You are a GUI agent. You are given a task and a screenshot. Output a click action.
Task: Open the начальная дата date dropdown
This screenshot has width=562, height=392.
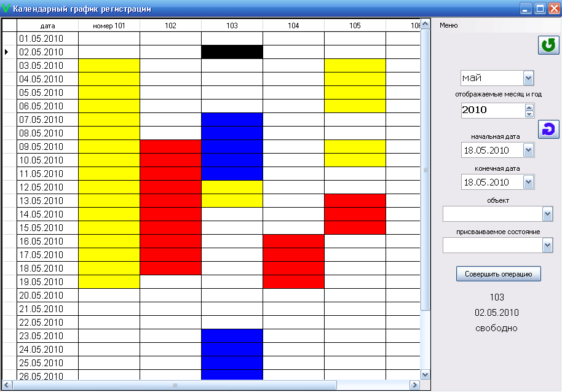click(x=528, y=150)
